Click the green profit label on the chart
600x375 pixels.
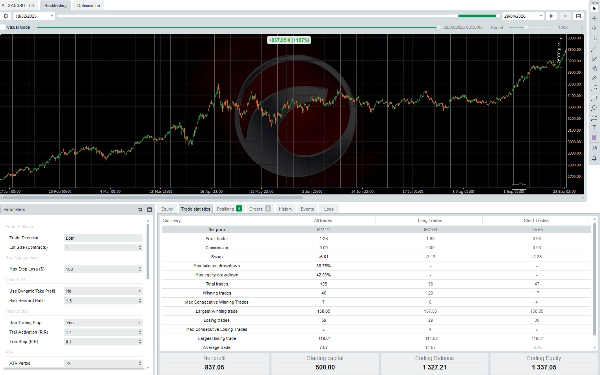coord(289,40)
